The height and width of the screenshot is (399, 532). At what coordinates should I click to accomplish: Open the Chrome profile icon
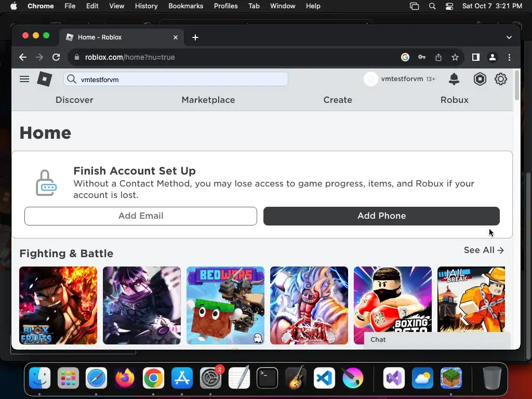pyautogui.click(x=493, y=57)
